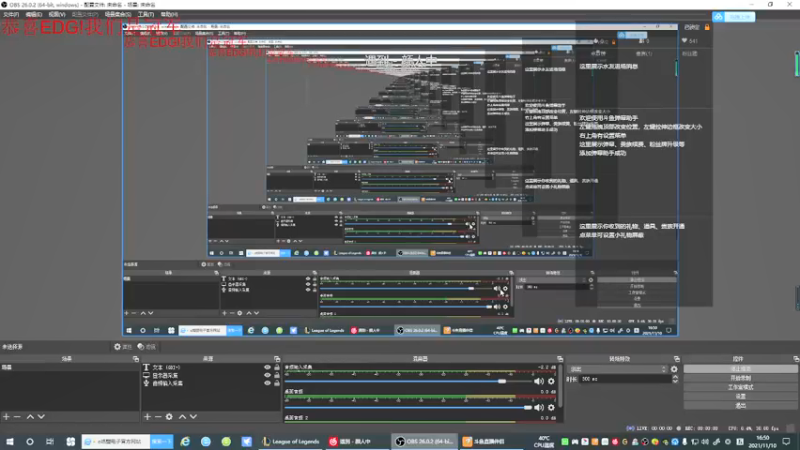Click the 开始录制 button
800x450 pixels.
pyautogui.click(x=740, y=378)
